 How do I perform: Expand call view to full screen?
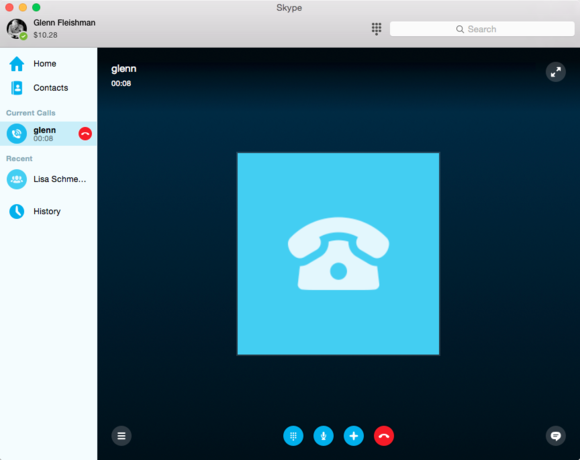point(556,72)
